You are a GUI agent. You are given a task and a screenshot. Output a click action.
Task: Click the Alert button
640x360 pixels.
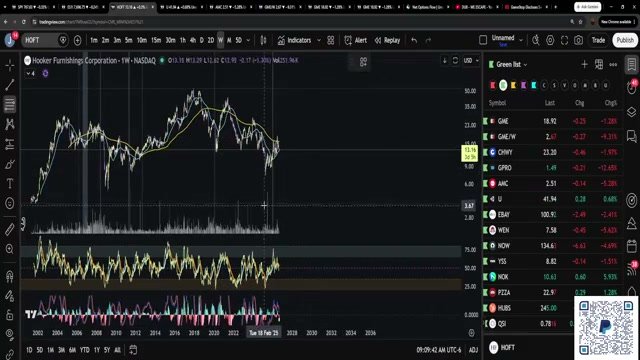tap(356, 40)
